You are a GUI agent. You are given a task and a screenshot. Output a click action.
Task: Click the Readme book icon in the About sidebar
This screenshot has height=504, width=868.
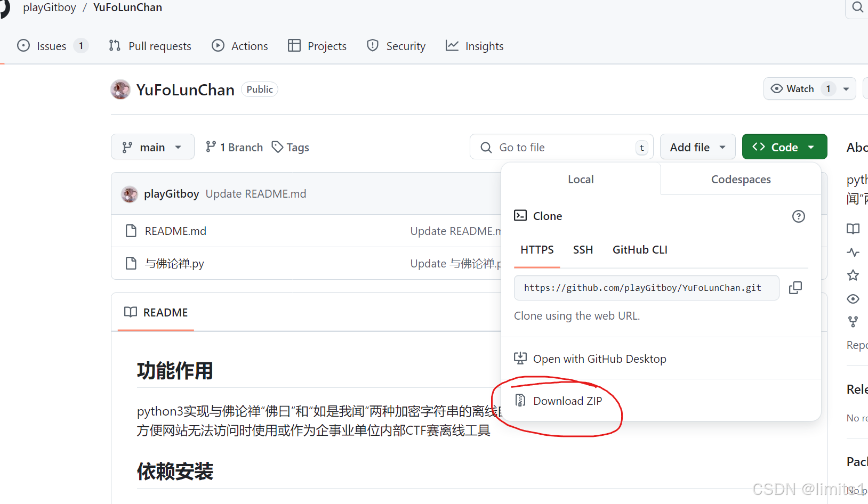pos(853,229)
